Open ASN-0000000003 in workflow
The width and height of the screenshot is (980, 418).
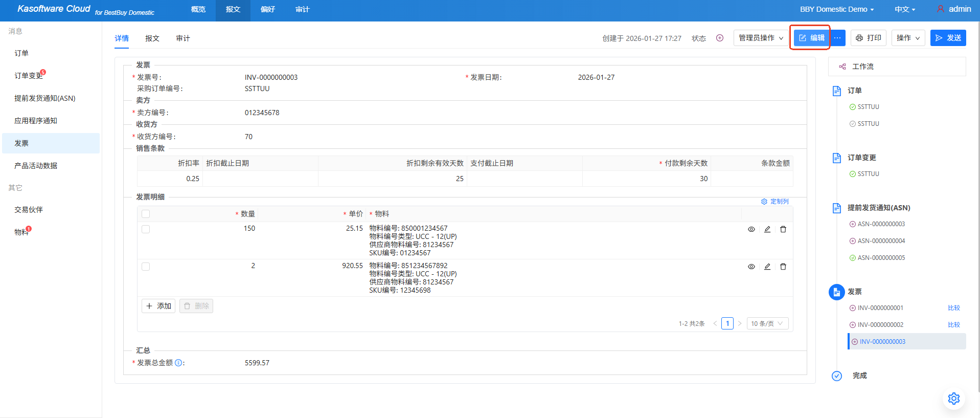tap(877, 224)
